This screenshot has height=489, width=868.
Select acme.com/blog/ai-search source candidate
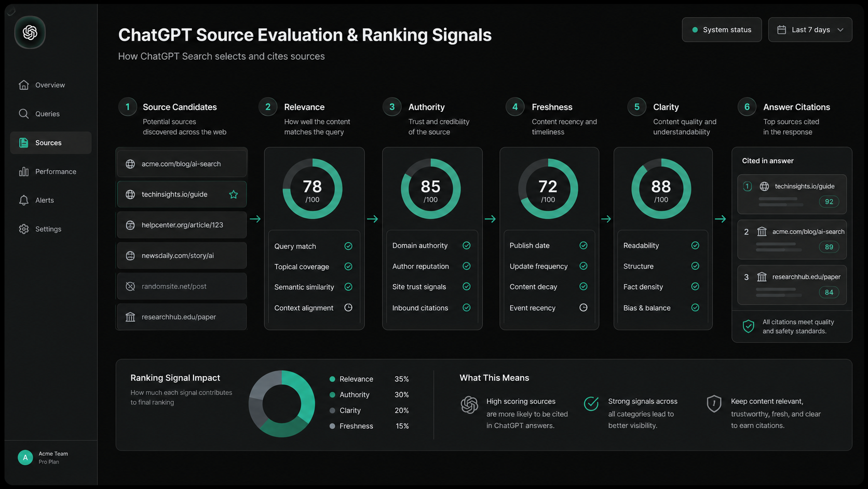tap(182, 164)
